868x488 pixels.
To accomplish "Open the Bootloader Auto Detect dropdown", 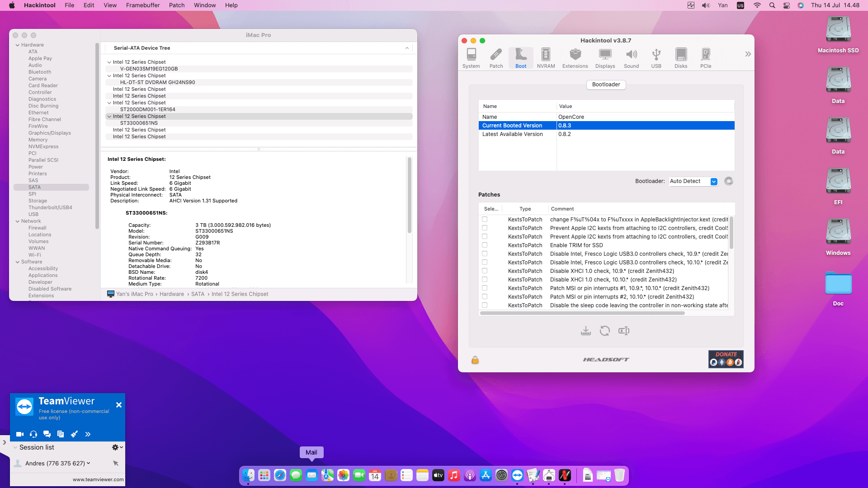I will point(693,181).
